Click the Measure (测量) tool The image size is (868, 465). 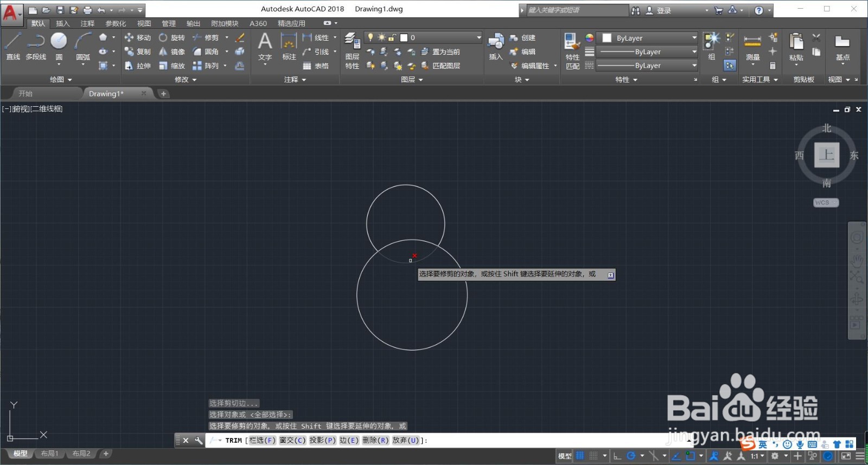pyautogui.click(x=752, y=46)
